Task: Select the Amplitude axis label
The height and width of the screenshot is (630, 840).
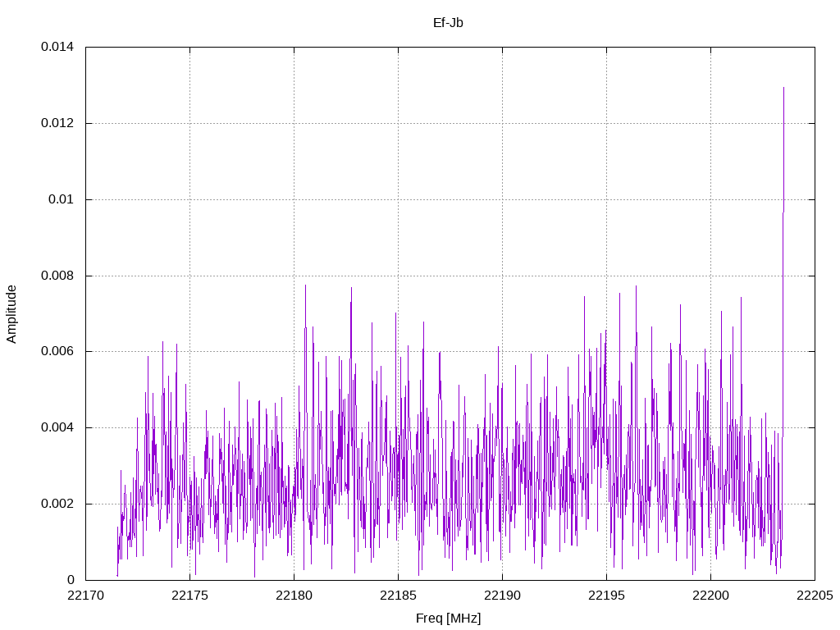Action: pyautogui.click(x=11, y=314)
